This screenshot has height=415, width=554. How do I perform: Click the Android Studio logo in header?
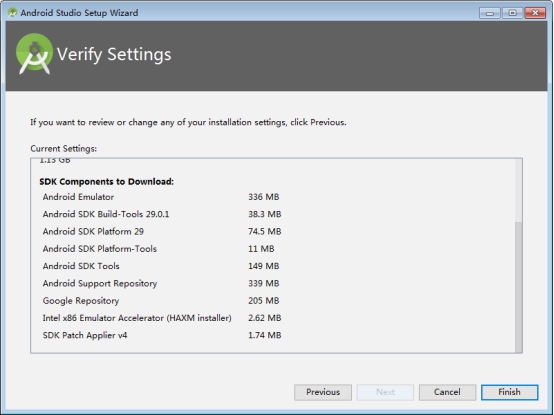34,54
